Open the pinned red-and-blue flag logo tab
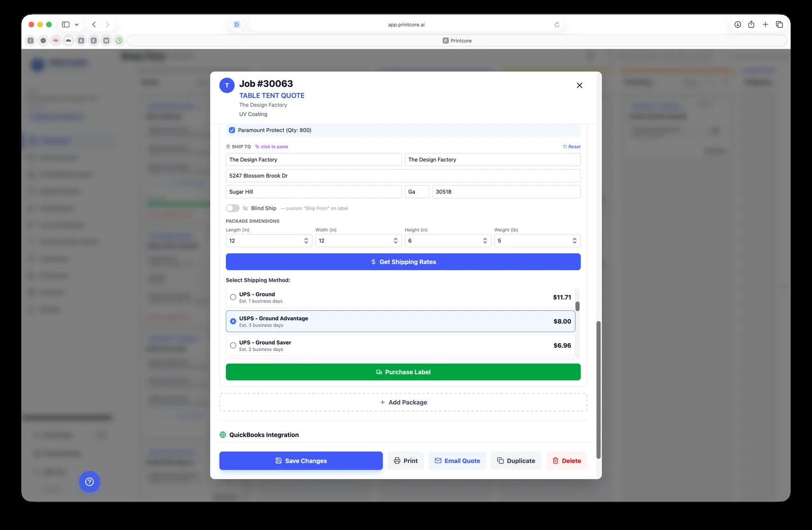The image size is (812, 530). [56, 41]
